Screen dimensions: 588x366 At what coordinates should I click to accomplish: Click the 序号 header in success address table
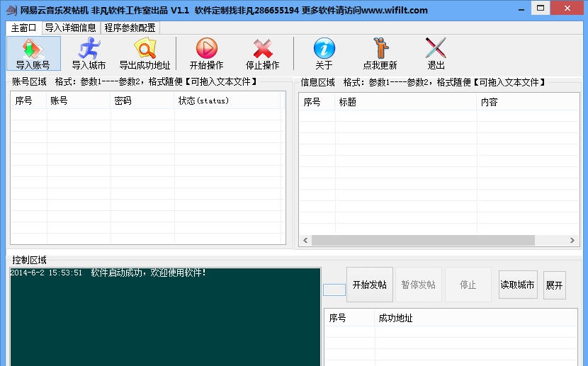(x=349, y=318)
